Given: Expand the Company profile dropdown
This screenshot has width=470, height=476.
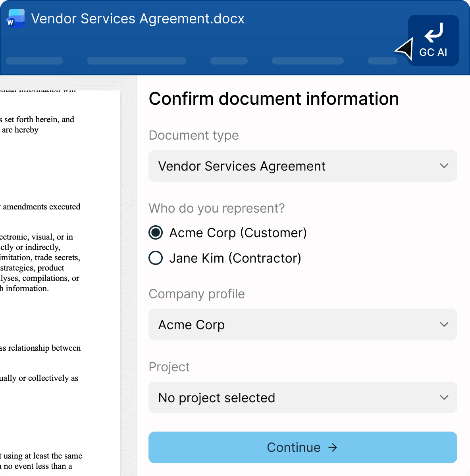Looking at the screenshot, I should pos(303,324).
